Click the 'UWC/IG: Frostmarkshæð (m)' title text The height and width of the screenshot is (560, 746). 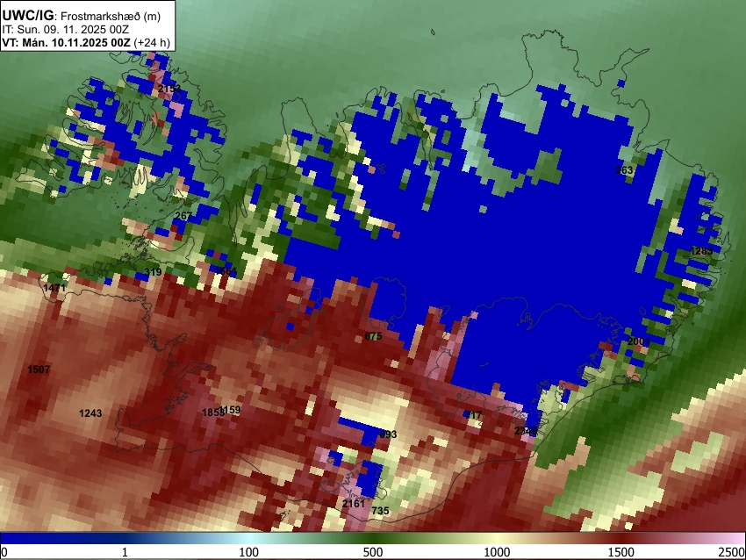click(x=82, y=16)
